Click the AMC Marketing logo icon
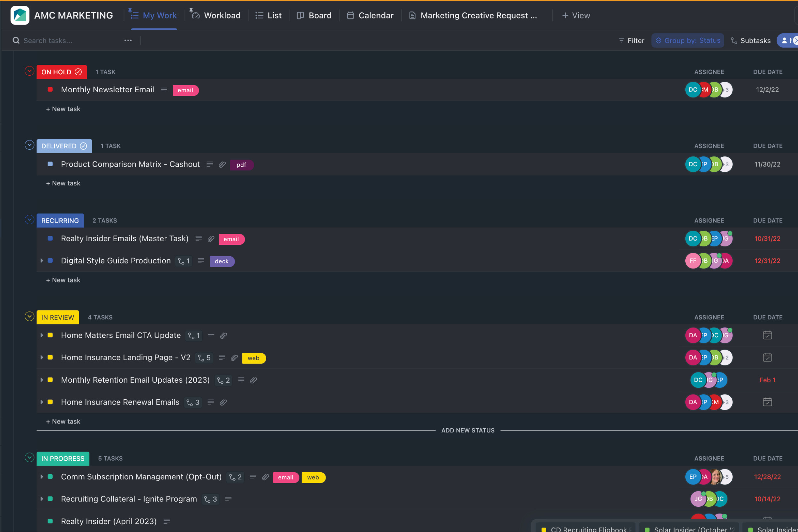The width and height of the screenshot is (798, 532). click(20, 15)
